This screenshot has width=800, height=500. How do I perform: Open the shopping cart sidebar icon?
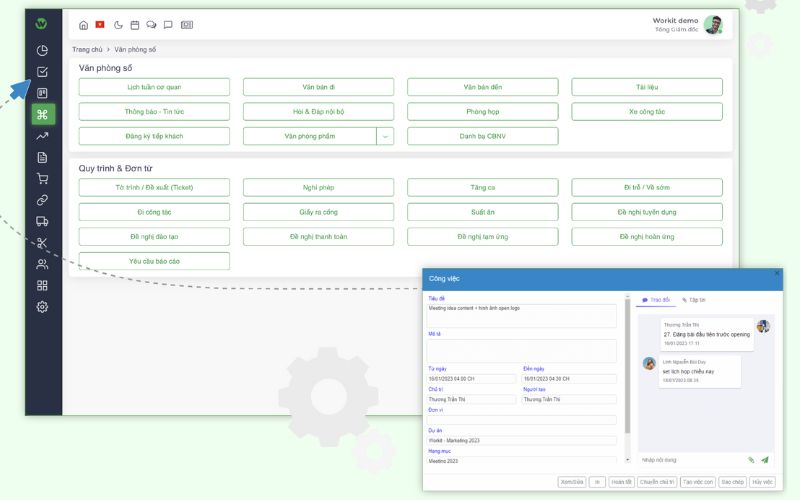click(x=42, y=179)
